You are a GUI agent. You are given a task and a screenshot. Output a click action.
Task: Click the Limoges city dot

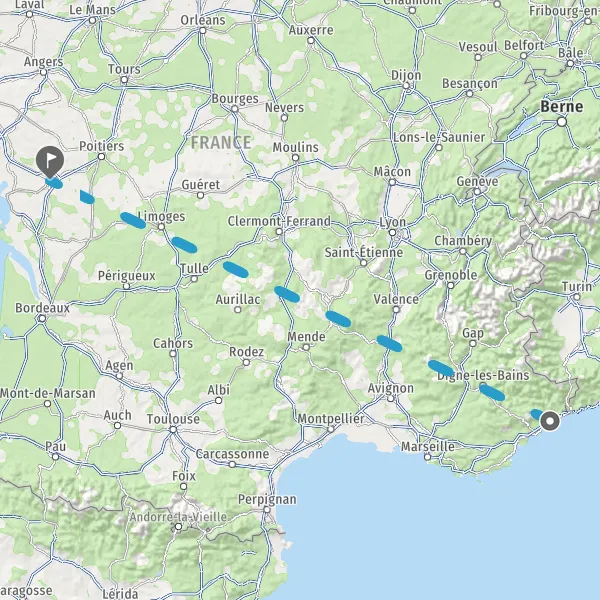161,227
